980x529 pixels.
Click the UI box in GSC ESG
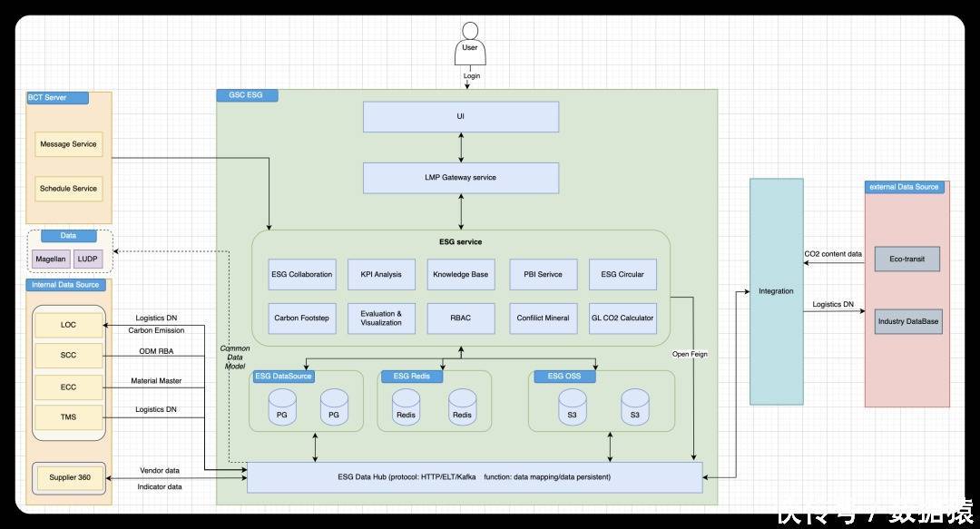461,116
